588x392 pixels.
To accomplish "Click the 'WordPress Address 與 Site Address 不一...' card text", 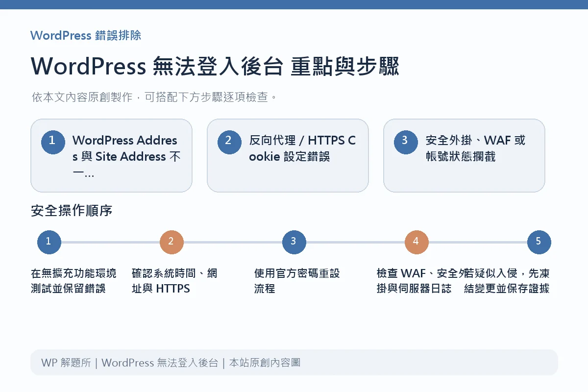I will point(125,156).
